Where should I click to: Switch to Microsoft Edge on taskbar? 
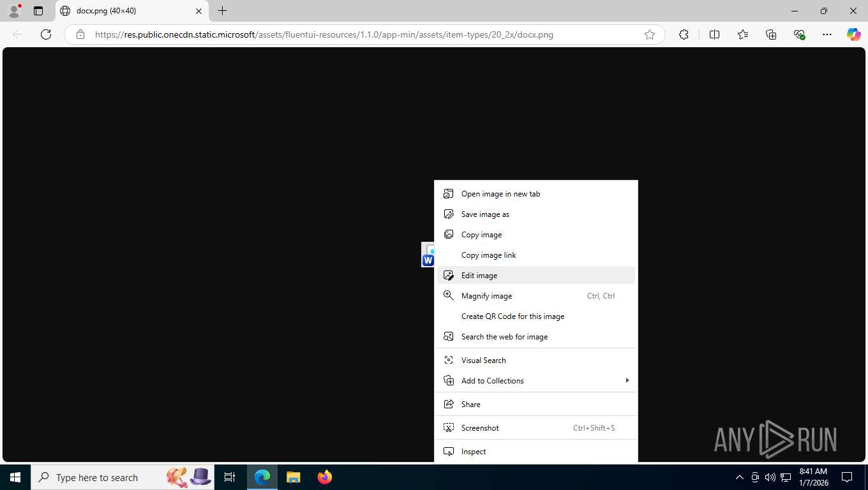click(x=262, y=477)
